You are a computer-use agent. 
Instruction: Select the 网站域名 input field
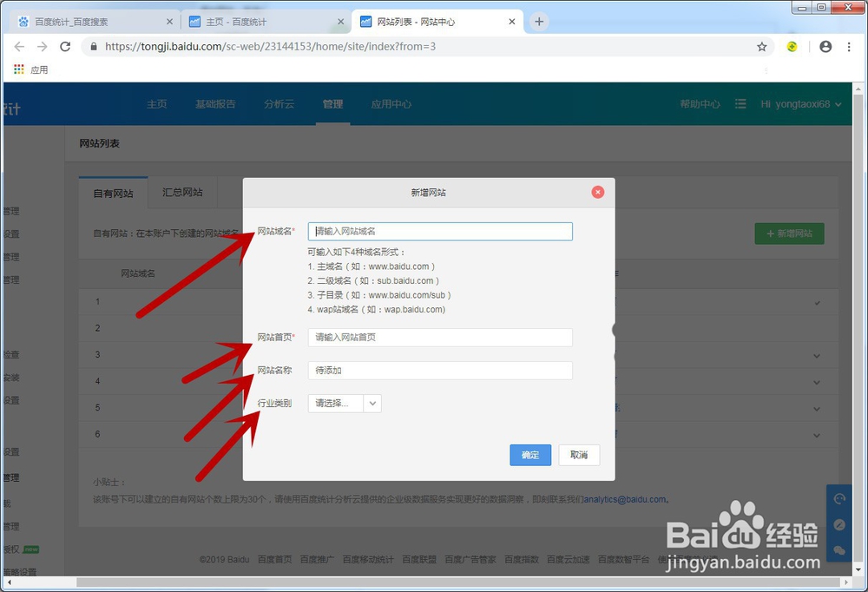click(x=439, y=231)
